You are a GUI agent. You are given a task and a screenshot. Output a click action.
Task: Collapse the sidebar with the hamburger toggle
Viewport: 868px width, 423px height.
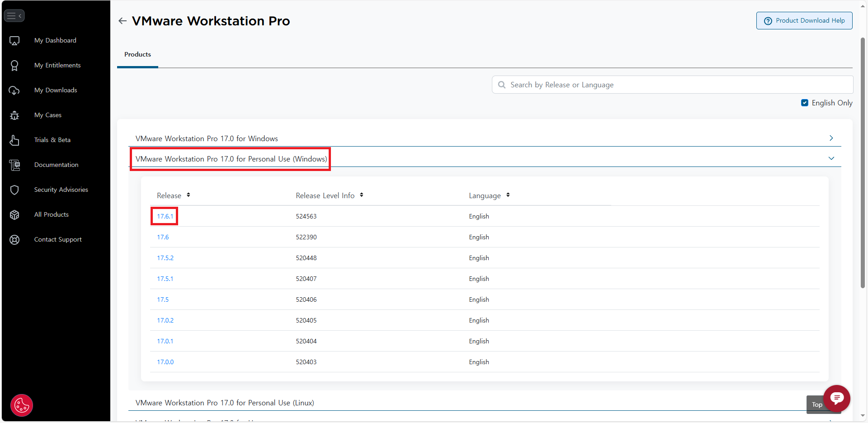tap(14, 15)
